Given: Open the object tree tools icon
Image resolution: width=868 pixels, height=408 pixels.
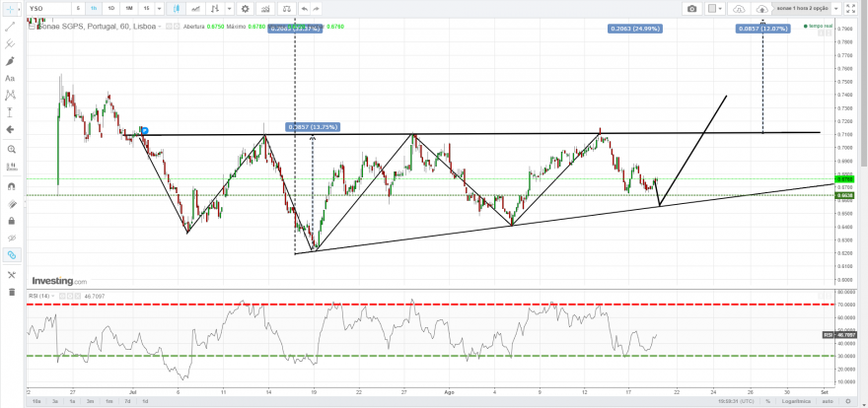Looking at the screenshot, I should (x=11, y=275).
